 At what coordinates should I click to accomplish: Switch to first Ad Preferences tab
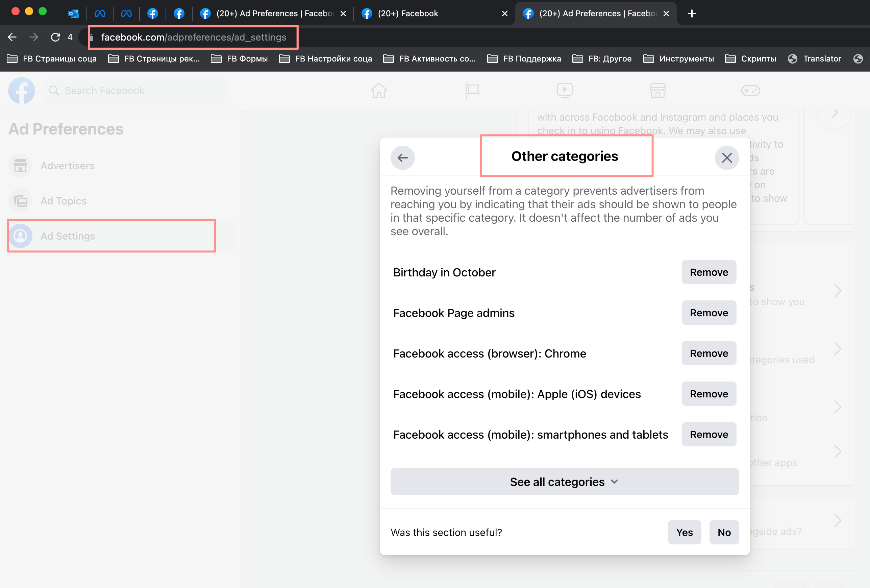coord(273,14)
